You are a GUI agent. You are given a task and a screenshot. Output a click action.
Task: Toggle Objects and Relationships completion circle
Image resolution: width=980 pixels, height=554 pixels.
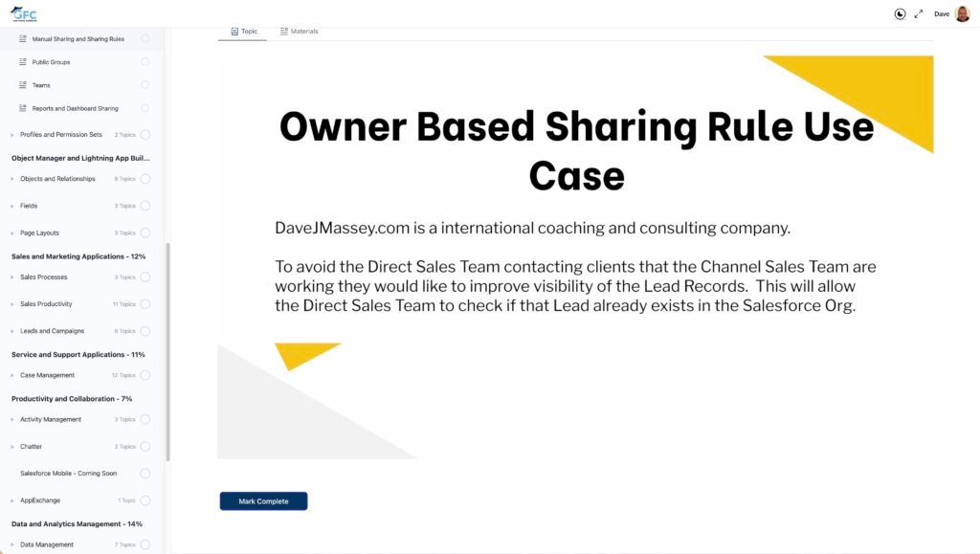(x=145, y=179)
